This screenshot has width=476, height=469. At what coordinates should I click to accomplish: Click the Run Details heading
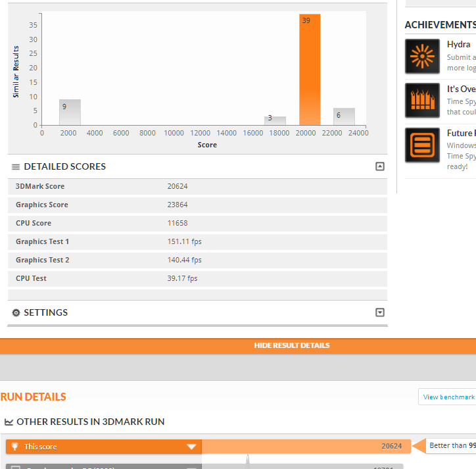pos(34,397)
